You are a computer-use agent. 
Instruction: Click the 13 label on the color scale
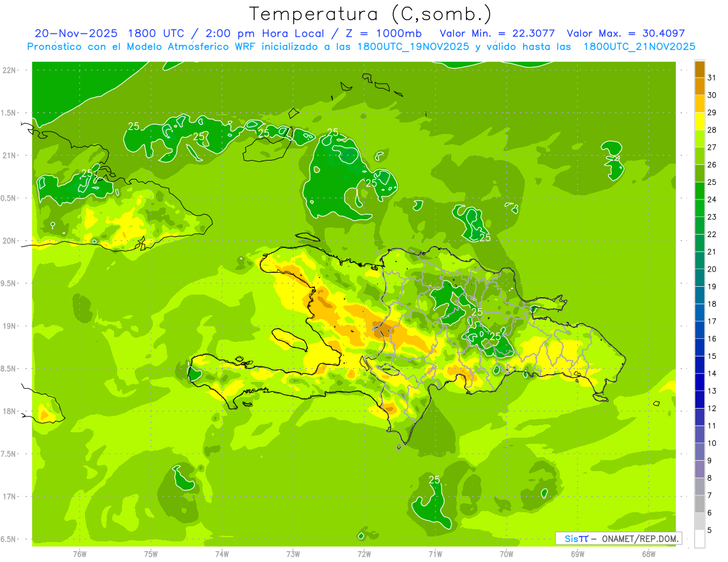[x=712, y=391]
